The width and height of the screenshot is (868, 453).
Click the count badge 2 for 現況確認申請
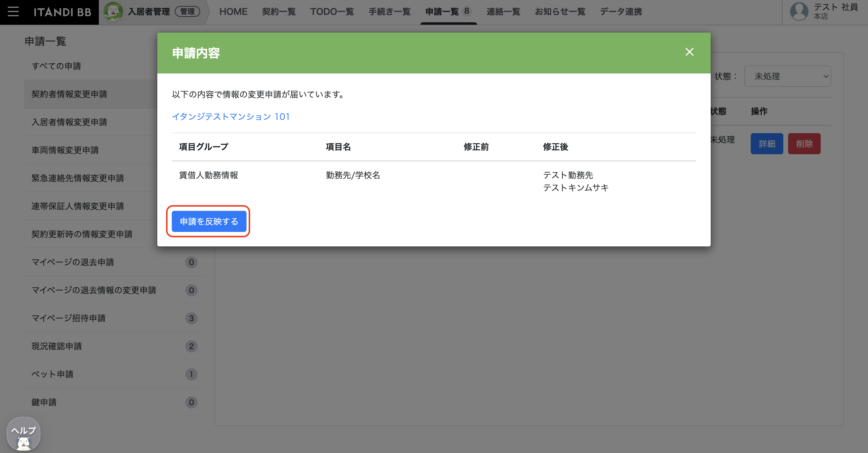tap(191, 346)
